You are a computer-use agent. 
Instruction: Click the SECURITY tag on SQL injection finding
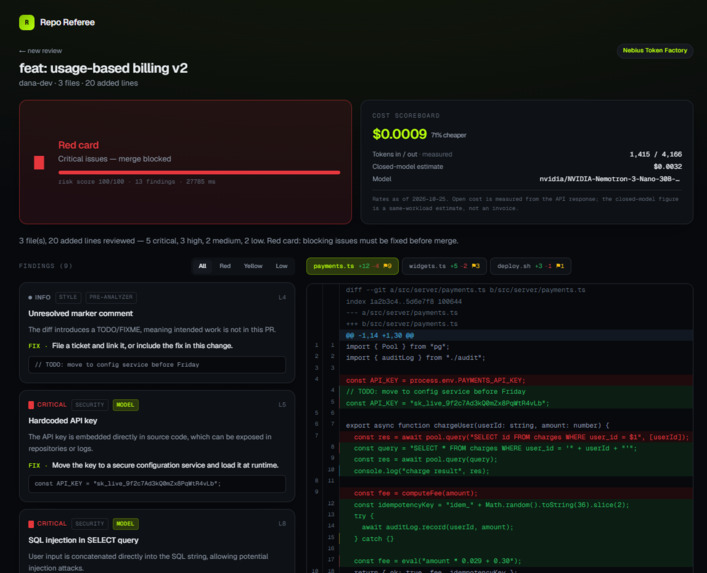[x=90, y=524]
